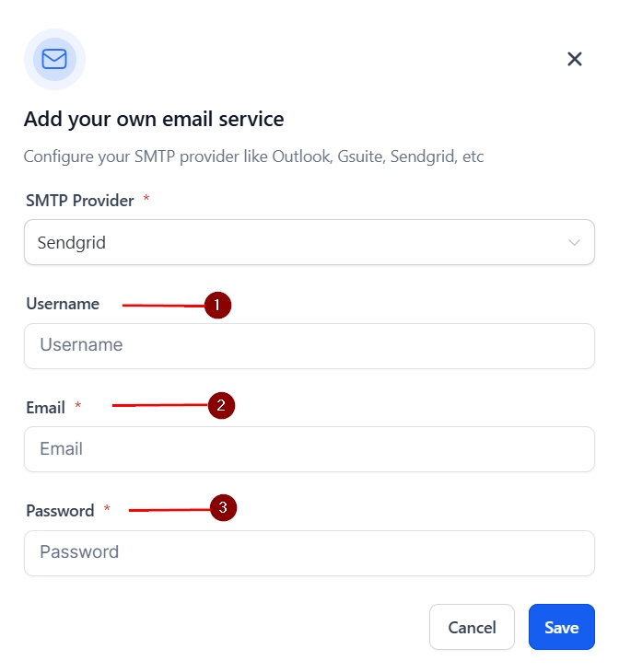Click the Password field label
Screen dimensions: 619x672
60,510
